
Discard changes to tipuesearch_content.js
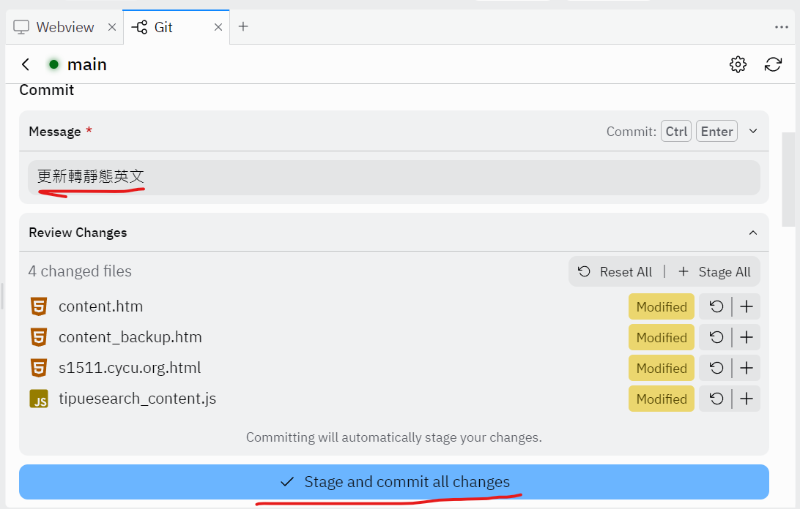tap(716, 399)
